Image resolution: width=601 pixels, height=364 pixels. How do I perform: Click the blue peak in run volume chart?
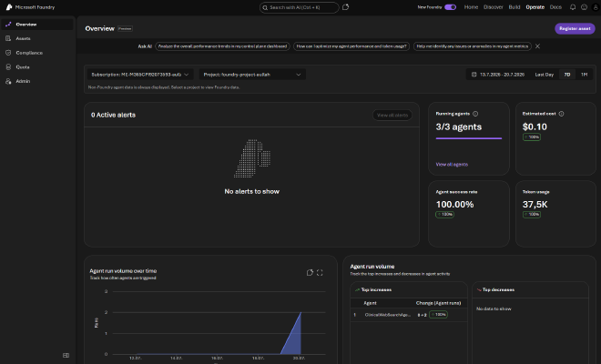click(x=300, y=313)
